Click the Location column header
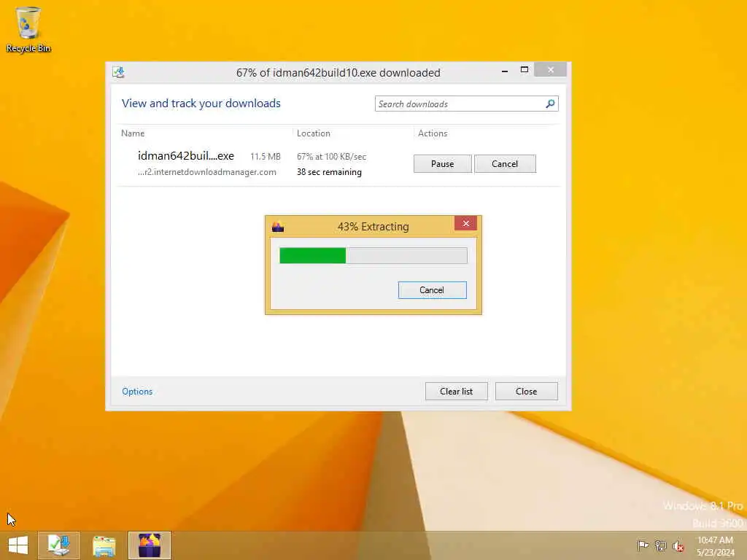This screenshot has height=560, width=747. point(314,133)
